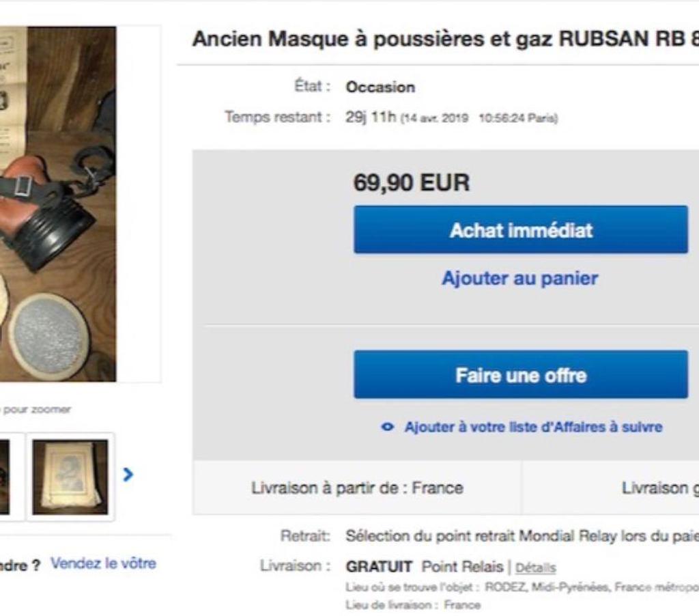Select the partially visible left thumbnail
699x616 pixels.
click(x=5, y=477)
